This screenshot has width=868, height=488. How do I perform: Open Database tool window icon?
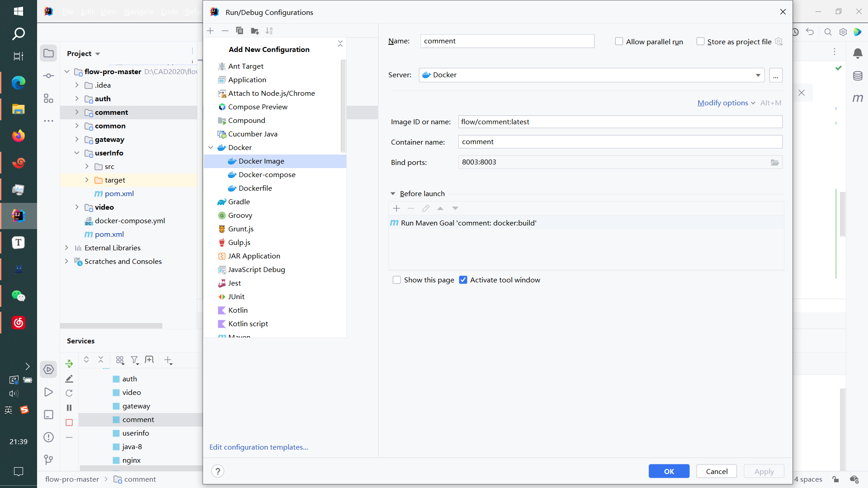(x=858, y=75)
